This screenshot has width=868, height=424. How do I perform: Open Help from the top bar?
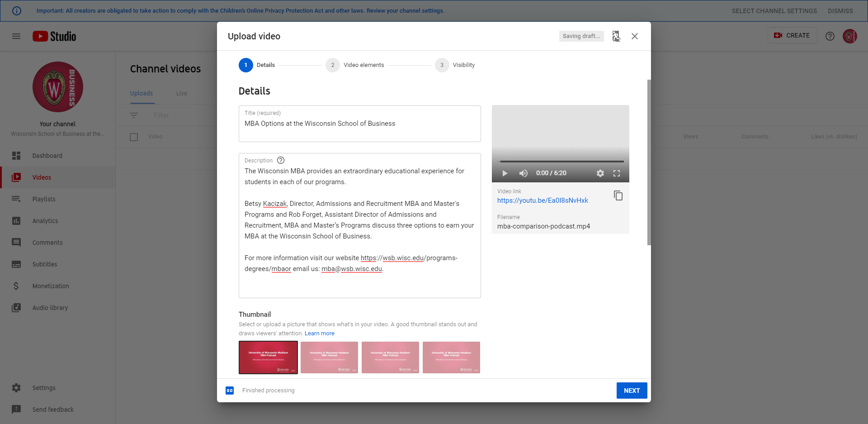tap(830, 36)
